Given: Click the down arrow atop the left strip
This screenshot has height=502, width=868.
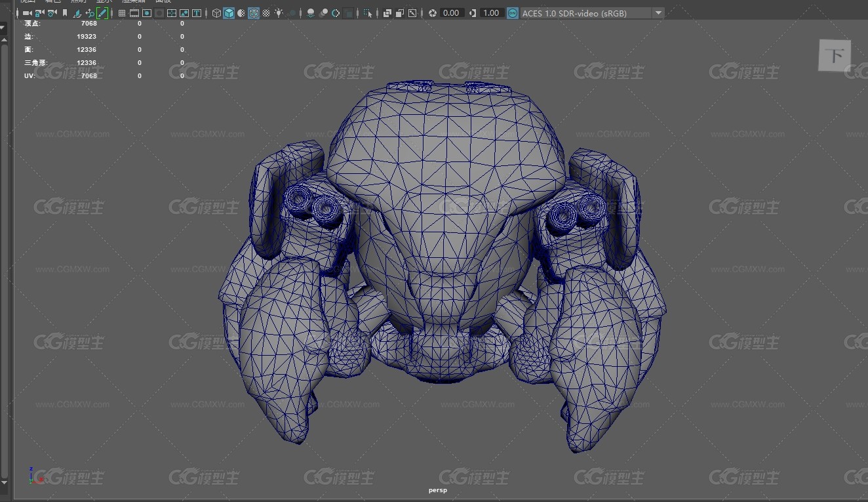Looking at the screenshot, I should [3, 28].
